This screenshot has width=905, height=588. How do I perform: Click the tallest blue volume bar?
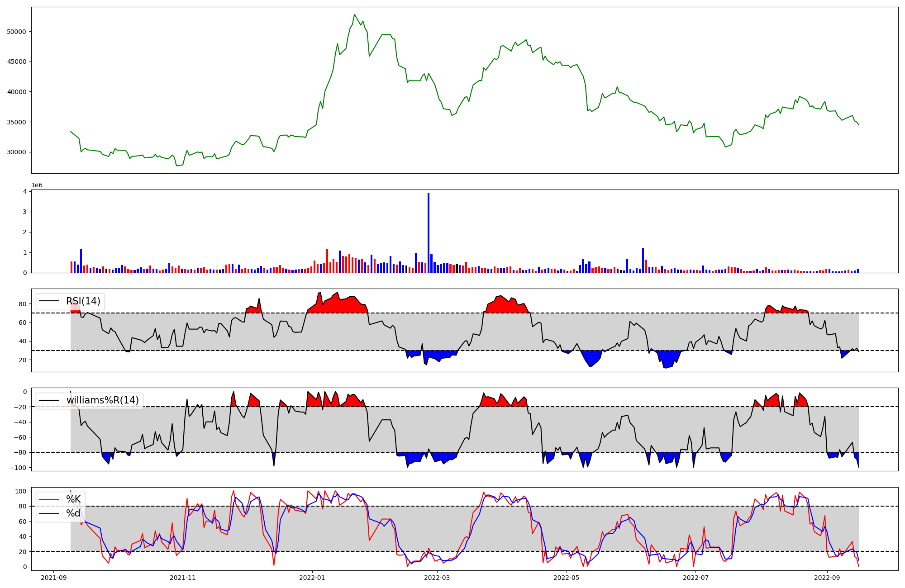click(429, 233)
